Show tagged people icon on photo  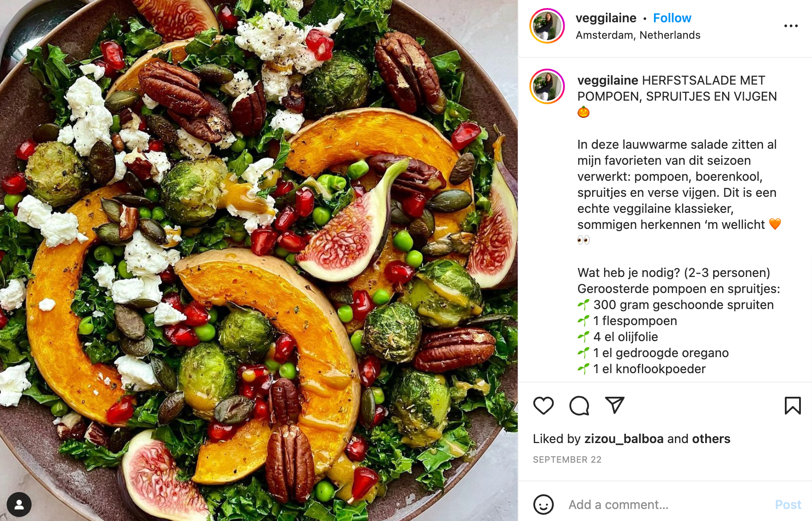[19, 505]
